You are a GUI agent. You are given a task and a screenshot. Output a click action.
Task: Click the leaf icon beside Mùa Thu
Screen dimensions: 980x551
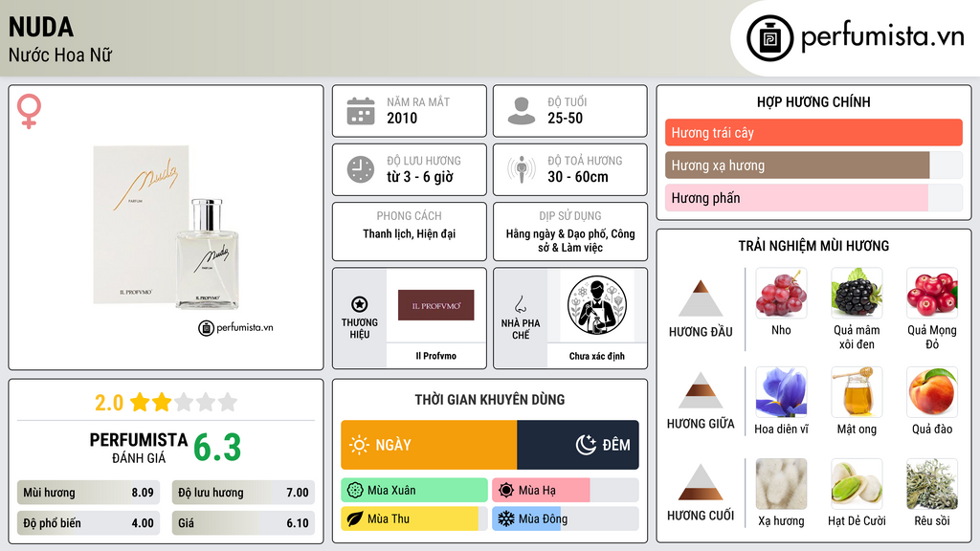click(355, 518)
